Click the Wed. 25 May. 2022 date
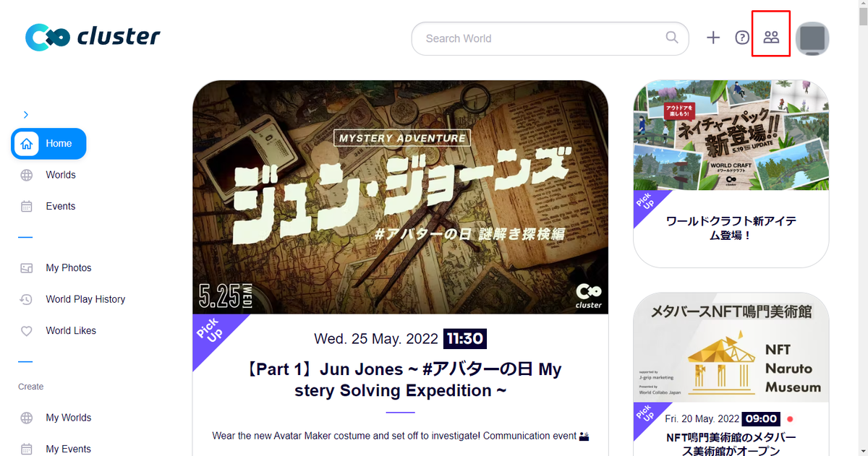The width and height of the screenshot is (868, 456). click(x=376, y=338)
